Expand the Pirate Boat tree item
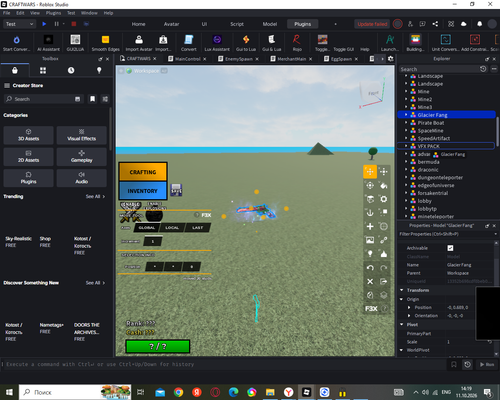The image size is (500, 400). [x=406, y=123]
